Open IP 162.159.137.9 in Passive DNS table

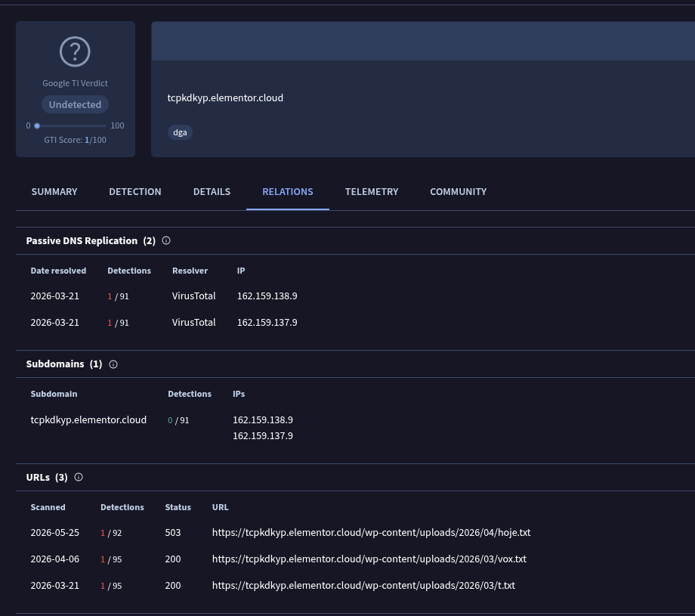click(x=267, y=323)
